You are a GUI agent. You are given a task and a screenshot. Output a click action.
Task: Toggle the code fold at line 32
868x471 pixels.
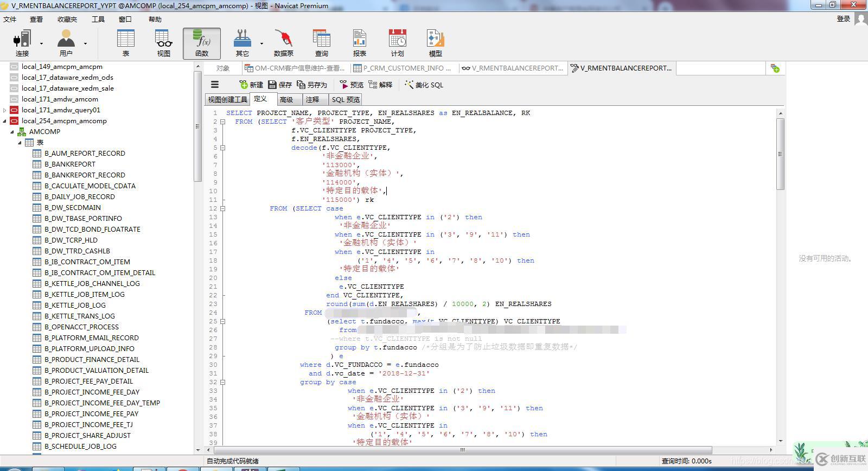click(222, 382)
